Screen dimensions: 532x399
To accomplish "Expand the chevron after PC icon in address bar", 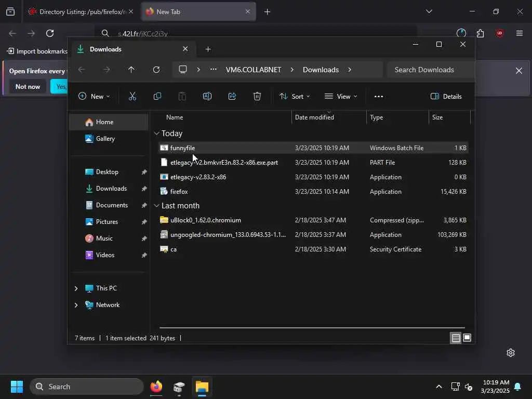I will coord(198,70).
